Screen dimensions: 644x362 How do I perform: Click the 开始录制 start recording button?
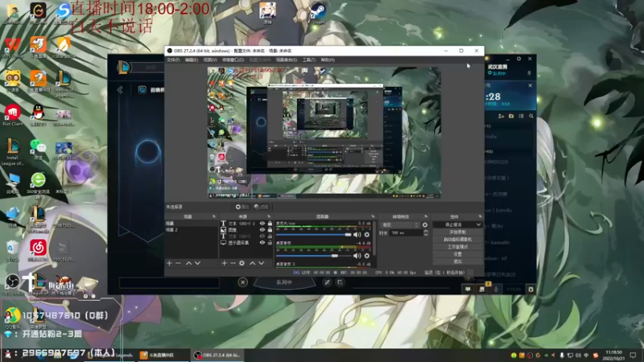pyautogui.click(x=457, y=232)
